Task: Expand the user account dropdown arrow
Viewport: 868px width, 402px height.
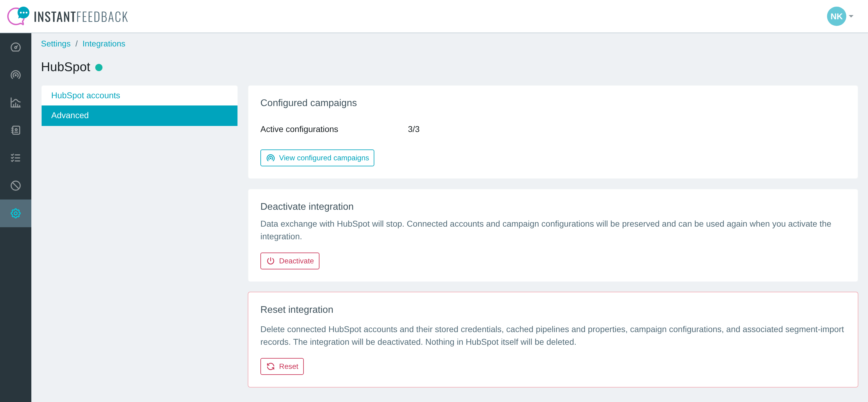Action: point(851,16)
